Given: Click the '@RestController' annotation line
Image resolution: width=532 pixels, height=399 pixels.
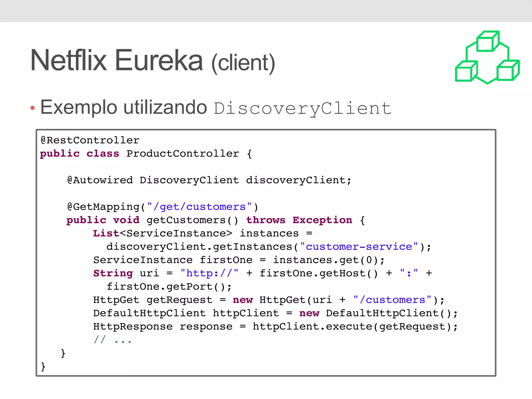Looking at the screenshot, I should point(90,140).
